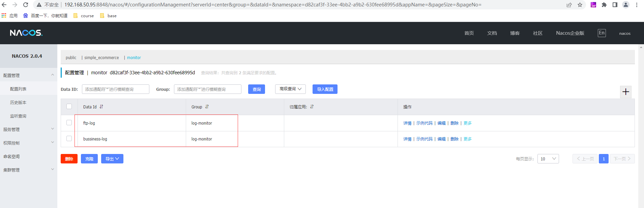Click the purple extension icon in toolbar
The width and height of the screenshot is (644, 208).
coord(593,5)
